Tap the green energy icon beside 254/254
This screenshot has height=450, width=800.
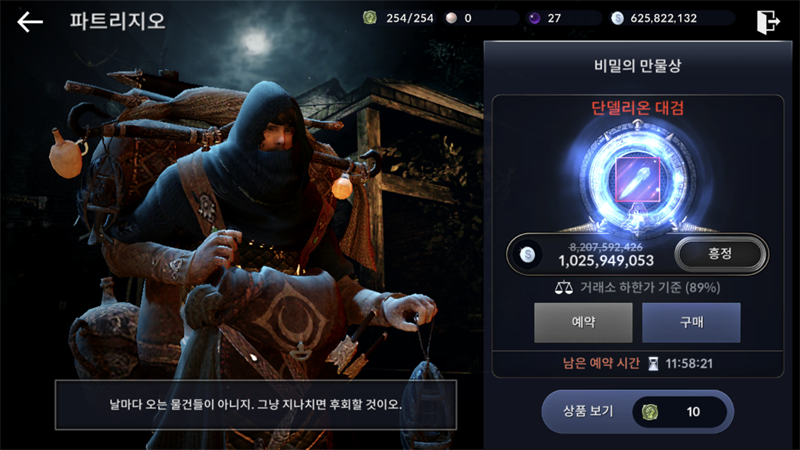click(x=370, y=18)
